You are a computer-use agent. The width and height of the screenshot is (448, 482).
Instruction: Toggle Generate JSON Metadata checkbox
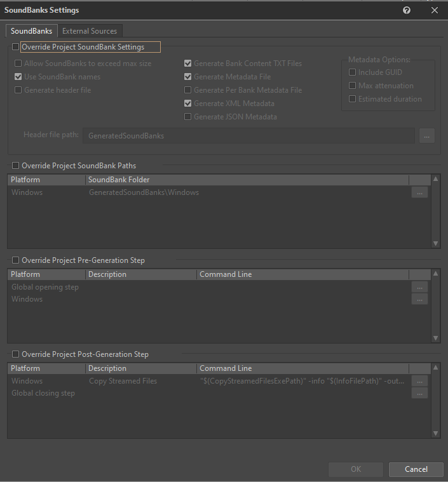[x=187, y=116]
